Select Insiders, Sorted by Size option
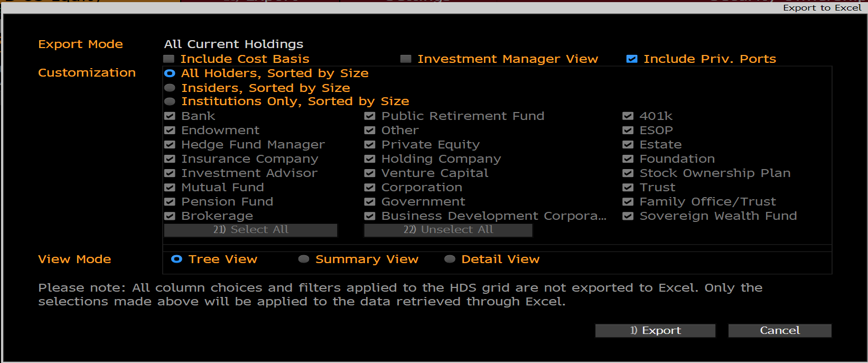The image size is (868, 363). [x=170, y=88]
